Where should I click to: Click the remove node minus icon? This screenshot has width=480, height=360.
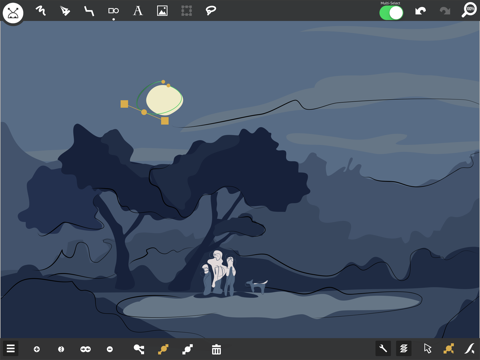pyautogui.click(x=110, y=349)
